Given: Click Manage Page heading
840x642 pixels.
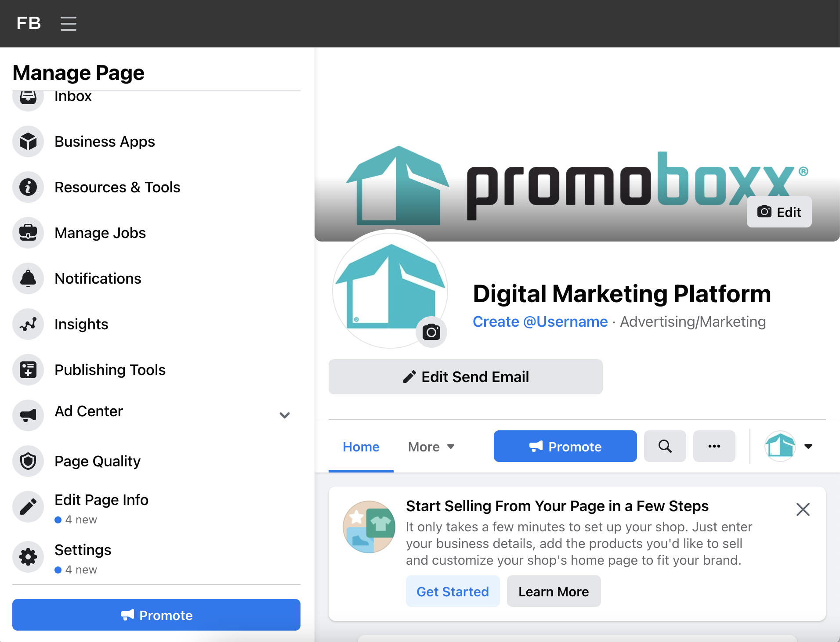Looking at the screenshot, I should (78, 73).
